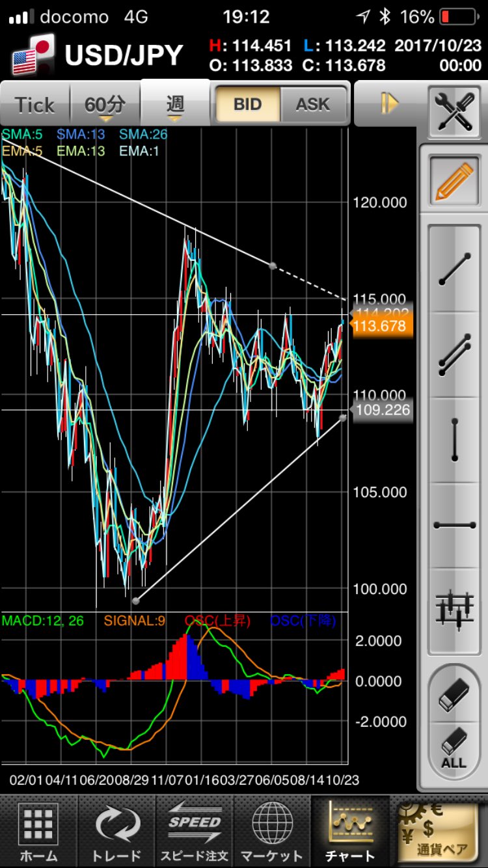
Task: Open the チャート tab
Action: (351, 831)
